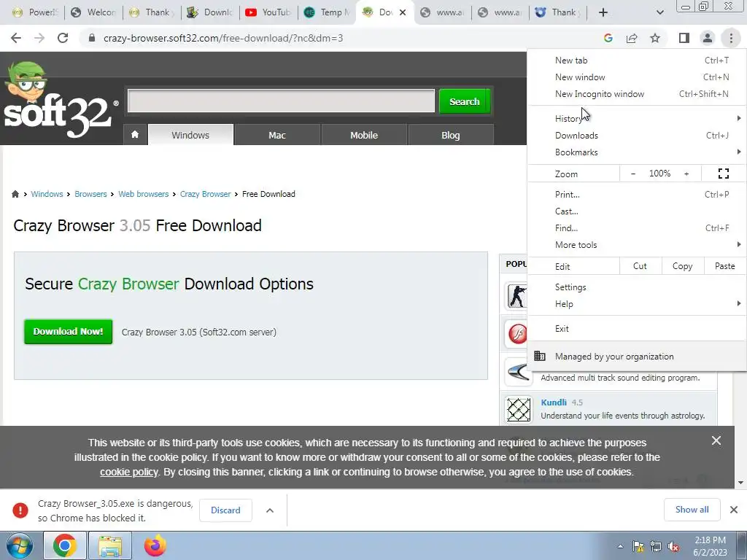
Task: Reload the page with the refresh icon
Action: click(63, 38)
